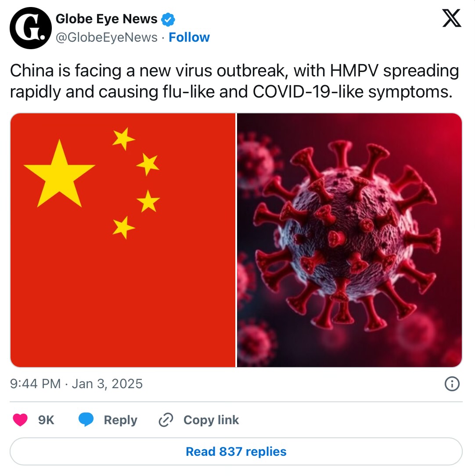Click the Globe Eye News profile avatar
475x476 pixels.
point(31,28)
